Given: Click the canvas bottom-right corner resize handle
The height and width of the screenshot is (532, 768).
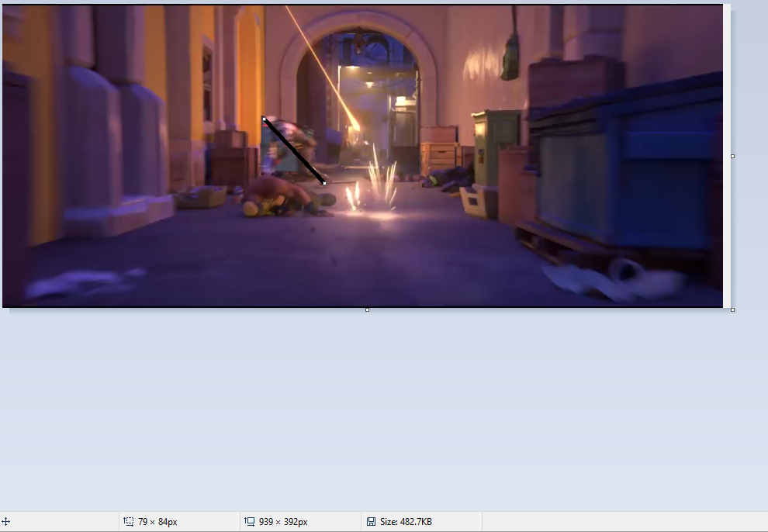Looking at the screenshot, I should (733, 309).
